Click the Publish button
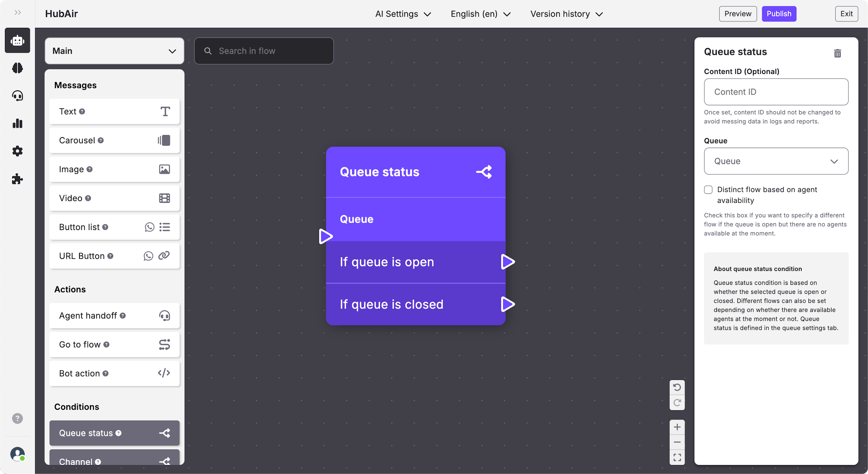This screenshot has height=474, width=868. coord(778,14)
